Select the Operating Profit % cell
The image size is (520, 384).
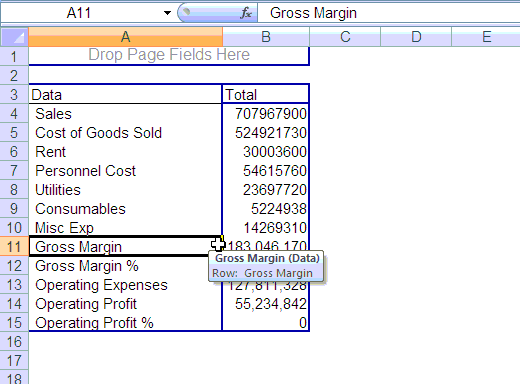click(125, 322)
